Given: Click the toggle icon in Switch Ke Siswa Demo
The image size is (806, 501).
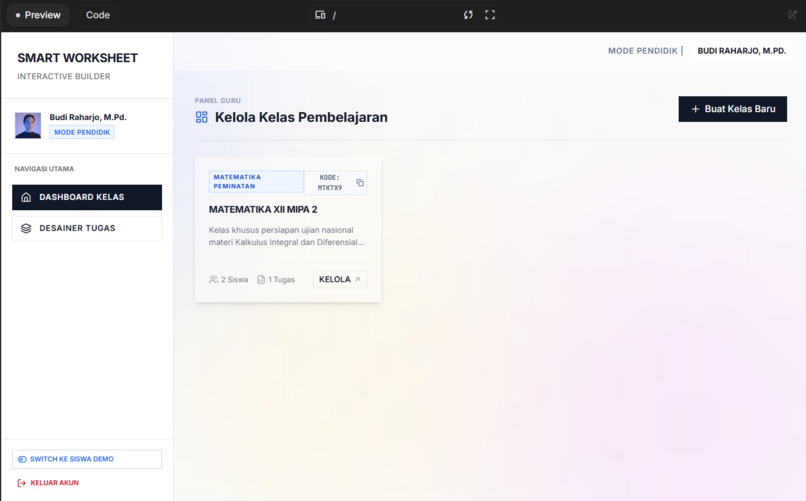Looking at the screenshot, I should pyautogui.click(x=22, y=459).
